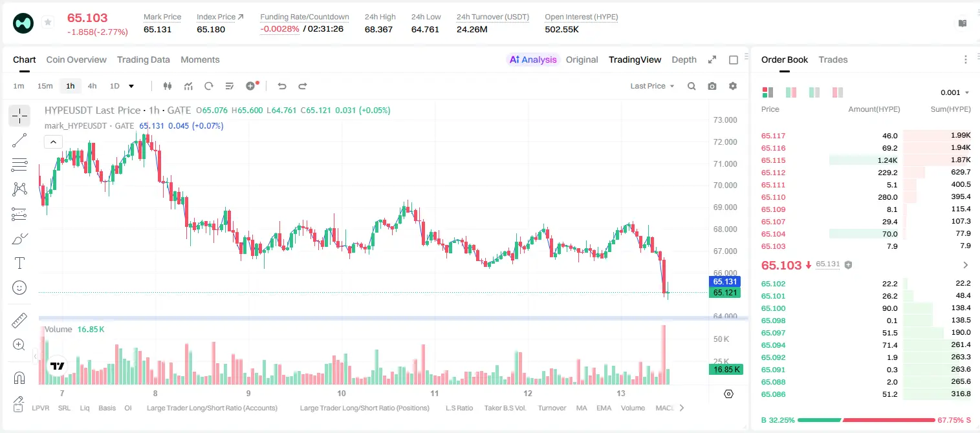
Task: Toggle favorite star next to coin logo
Action: (48, 23)
